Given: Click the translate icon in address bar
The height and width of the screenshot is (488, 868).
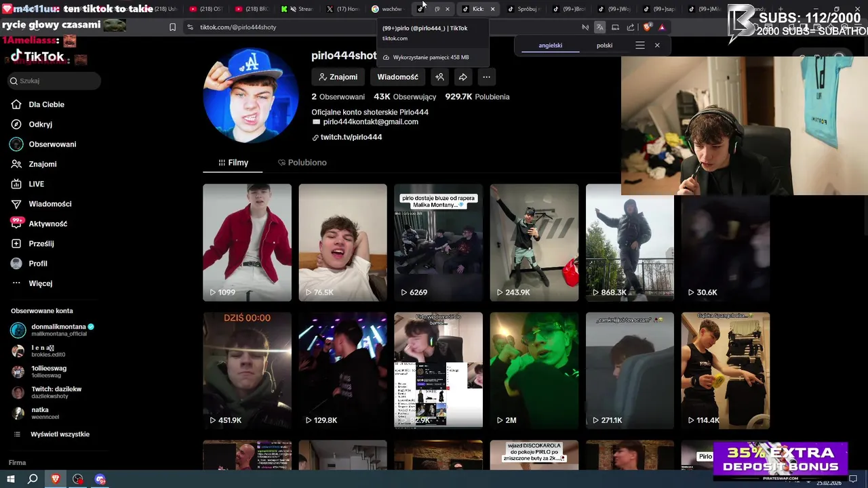Looking at the screenshot, I should point(599,27).
